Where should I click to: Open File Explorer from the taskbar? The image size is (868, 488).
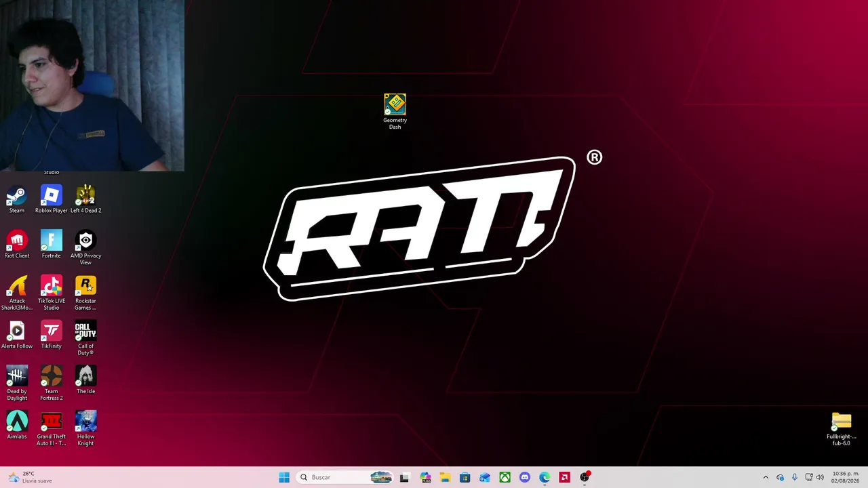445,477
